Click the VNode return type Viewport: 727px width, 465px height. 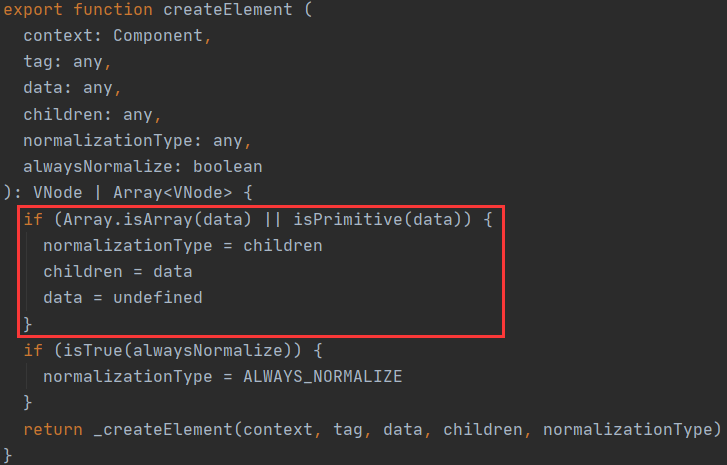(57, 192)
